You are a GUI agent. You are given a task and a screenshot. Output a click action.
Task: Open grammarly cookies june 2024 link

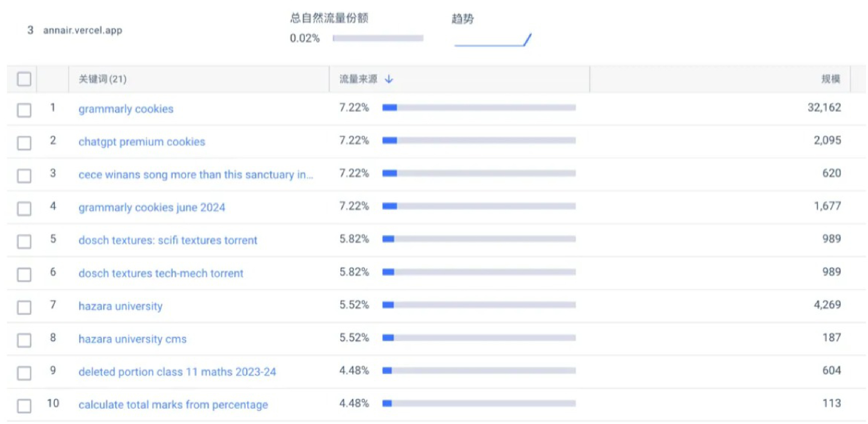pyautogui.click(x=152, y=207)
